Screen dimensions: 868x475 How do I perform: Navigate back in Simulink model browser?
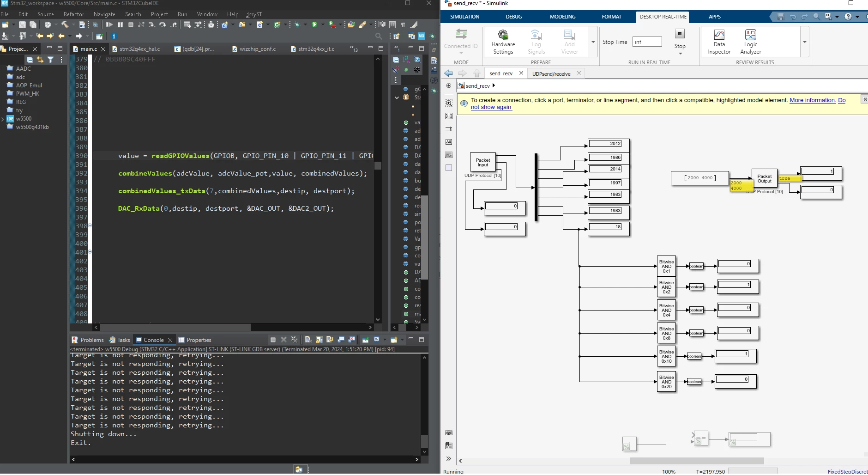click(448, 73)
